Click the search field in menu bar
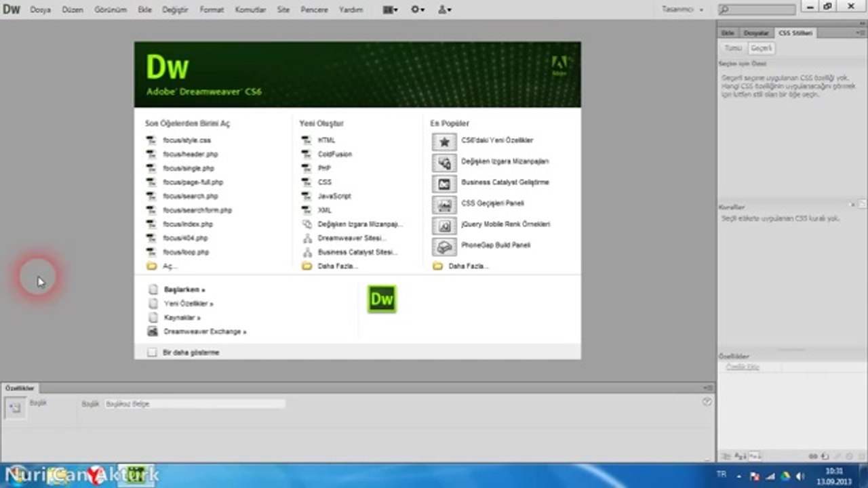The image size is (868, 488). [757, 10]
